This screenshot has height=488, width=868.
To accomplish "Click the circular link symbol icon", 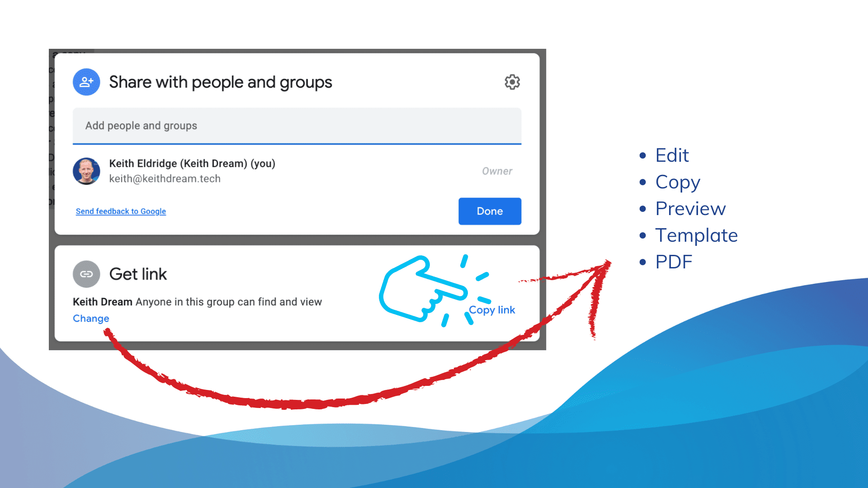I will pyautogui.click(x=86, y=274).
